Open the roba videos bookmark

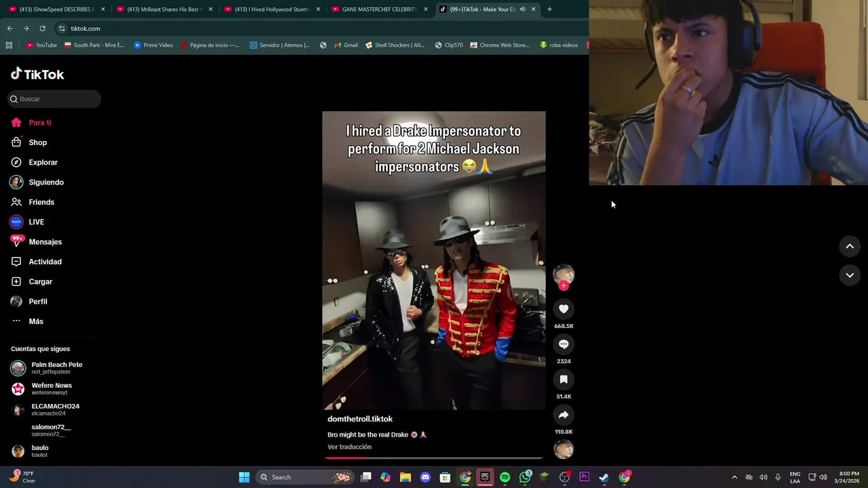point(559,45)
